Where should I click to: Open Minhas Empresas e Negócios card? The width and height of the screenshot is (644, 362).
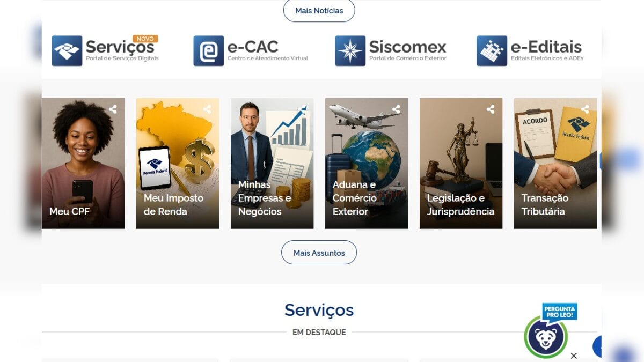pos(272,164)
